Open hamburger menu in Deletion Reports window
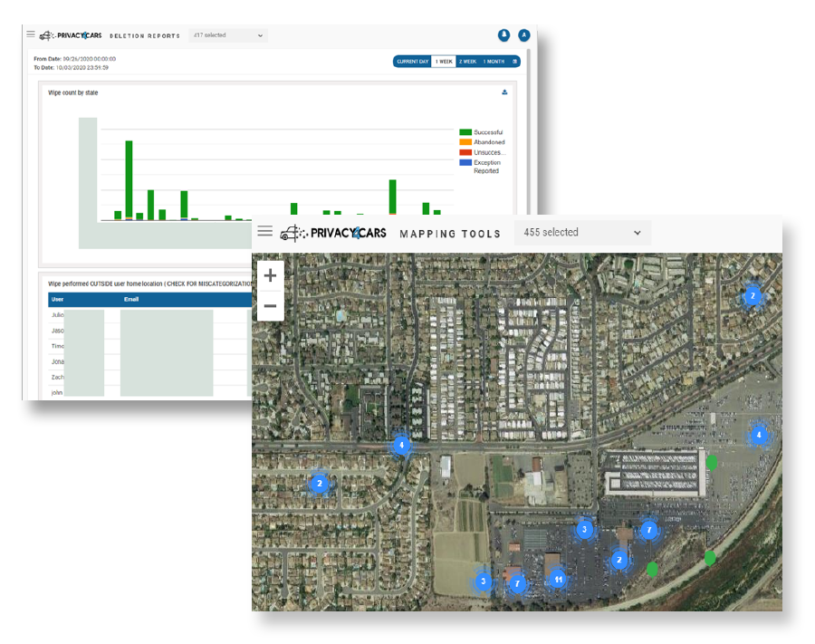Viewport: 815px width, 644px height. point(31,34)
